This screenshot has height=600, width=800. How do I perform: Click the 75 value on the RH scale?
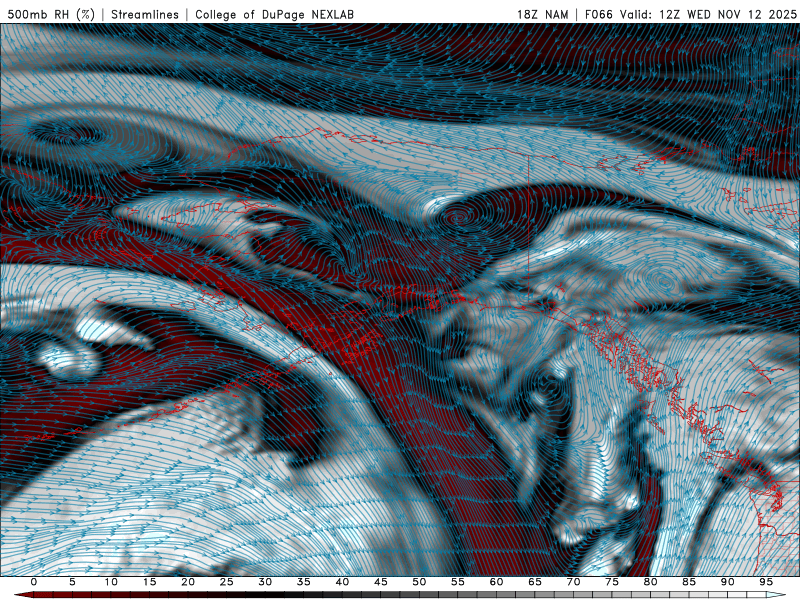(612, 582)
